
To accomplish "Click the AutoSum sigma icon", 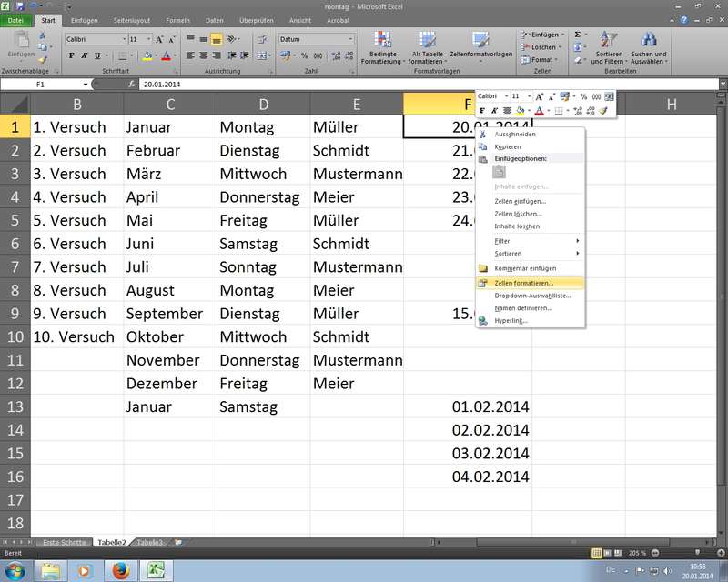I will pyautogui.click(x=578, y=35).
